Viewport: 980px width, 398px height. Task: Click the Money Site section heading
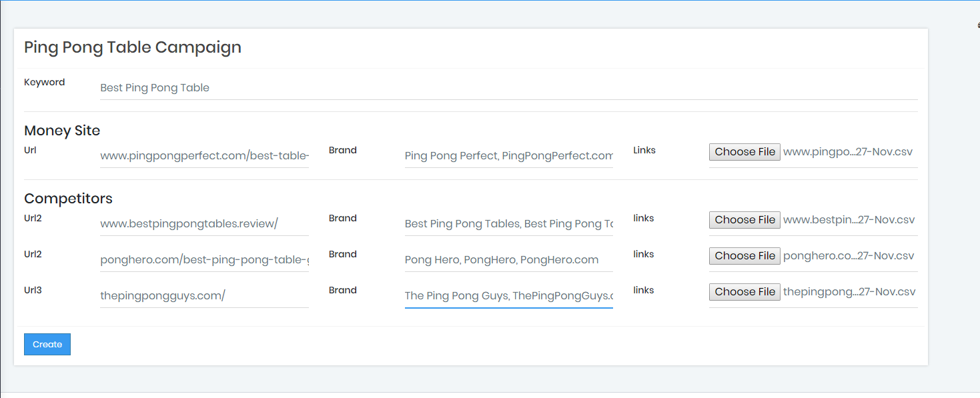[62, 131]
